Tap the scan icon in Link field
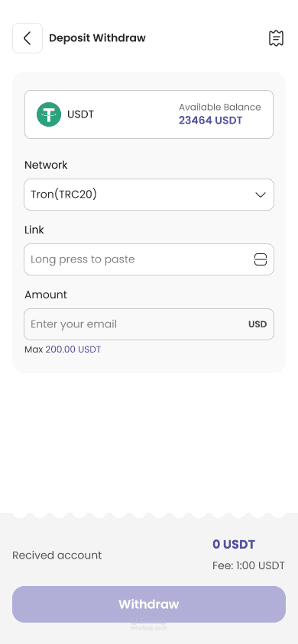The image size is (298, 644). [261, 259]
